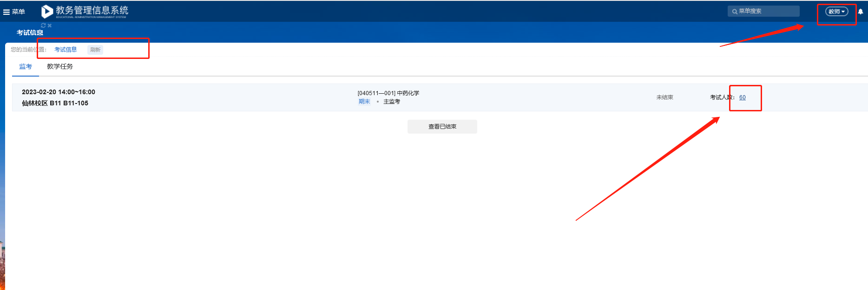Select the 中药化学 course title
Image resolution: width=868 pixels, height=290 pixels.
(408, 93)
